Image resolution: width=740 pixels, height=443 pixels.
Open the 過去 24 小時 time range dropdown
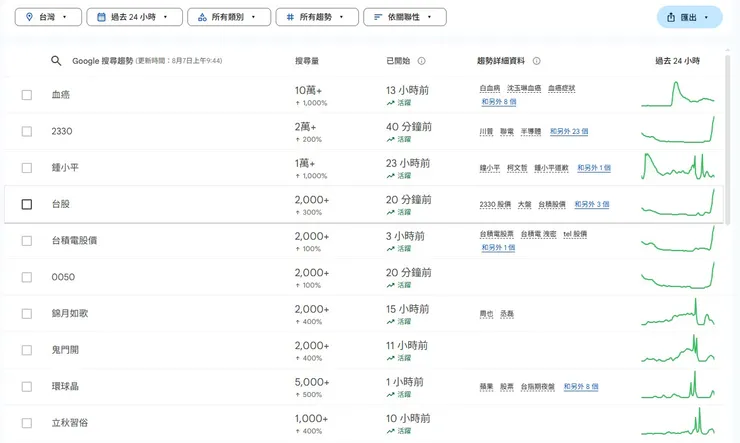(x=135, y=17)
